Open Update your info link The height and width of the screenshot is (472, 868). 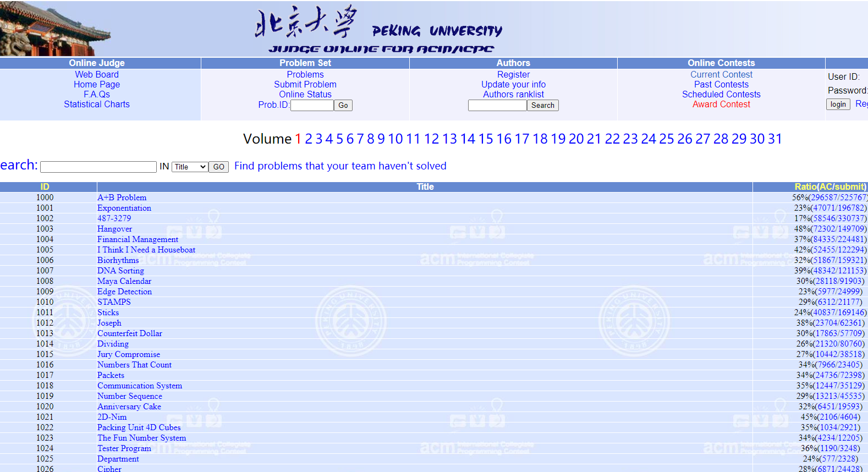514,84
